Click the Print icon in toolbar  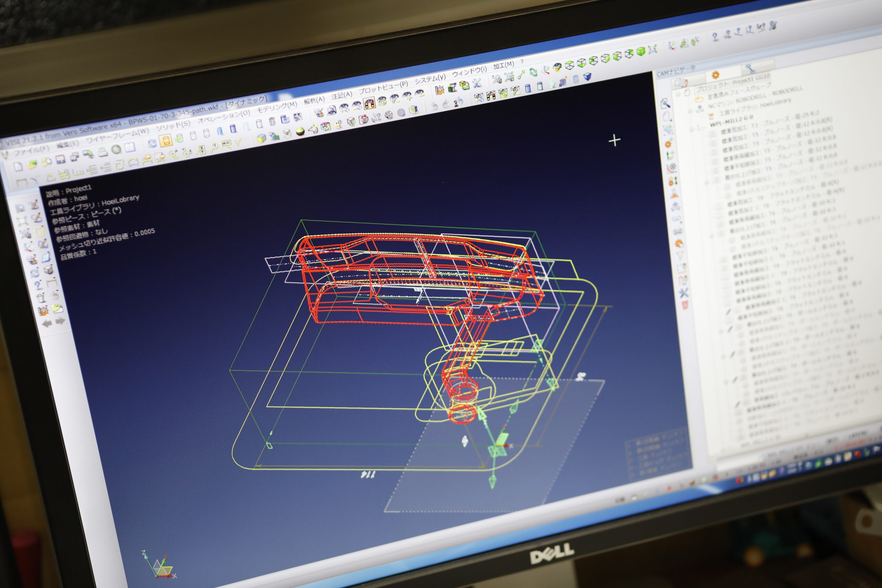point(102,152)
